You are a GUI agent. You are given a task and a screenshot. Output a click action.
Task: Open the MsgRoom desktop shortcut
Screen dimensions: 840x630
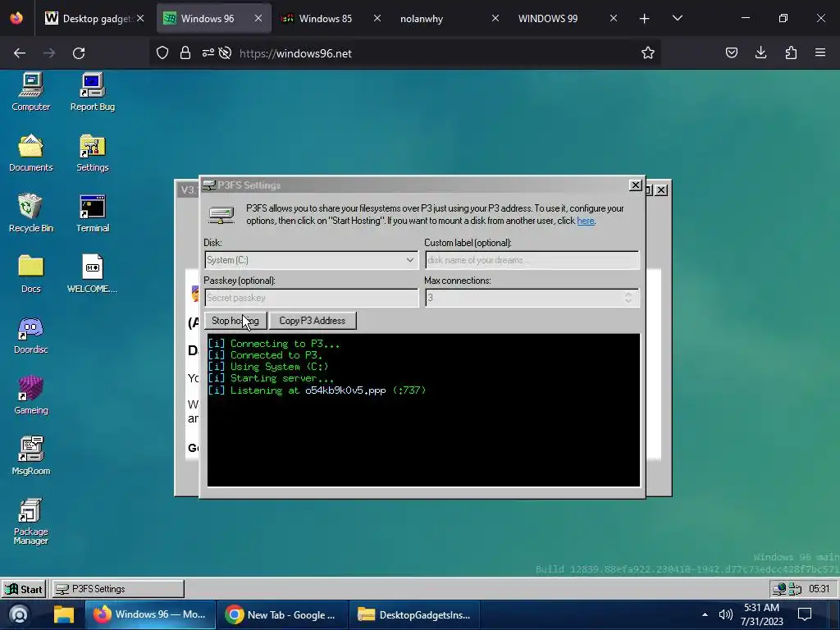tap(30, 456)
